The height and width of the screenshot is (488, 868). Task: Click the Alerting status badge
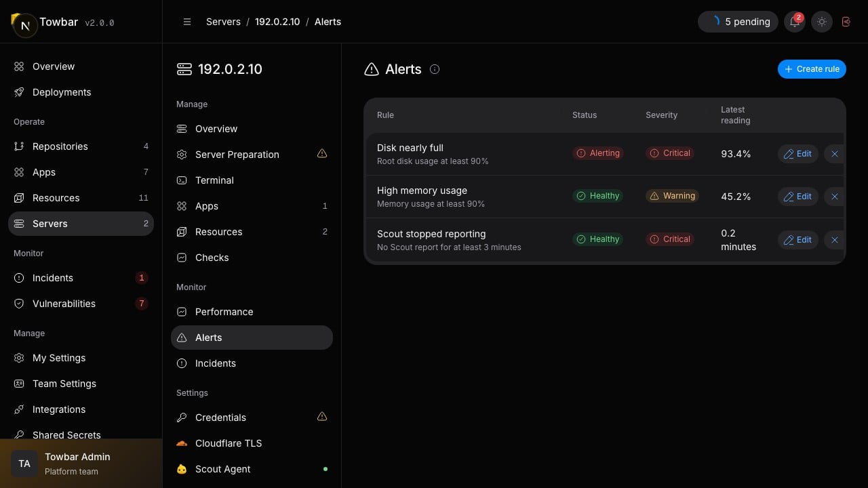(x=598, y=153)
